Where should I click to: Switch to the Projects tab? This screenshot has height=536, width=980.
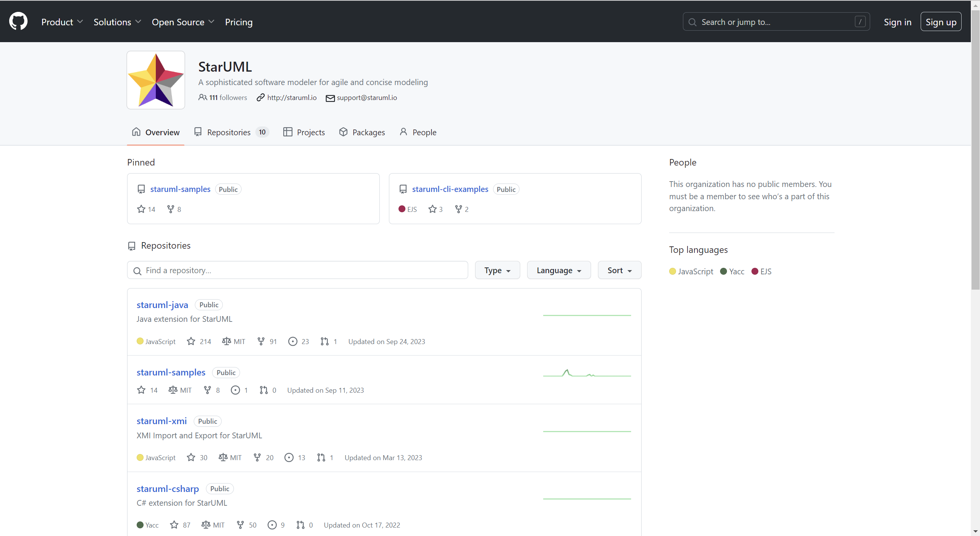pyautogui.click(x=304, y=132)
